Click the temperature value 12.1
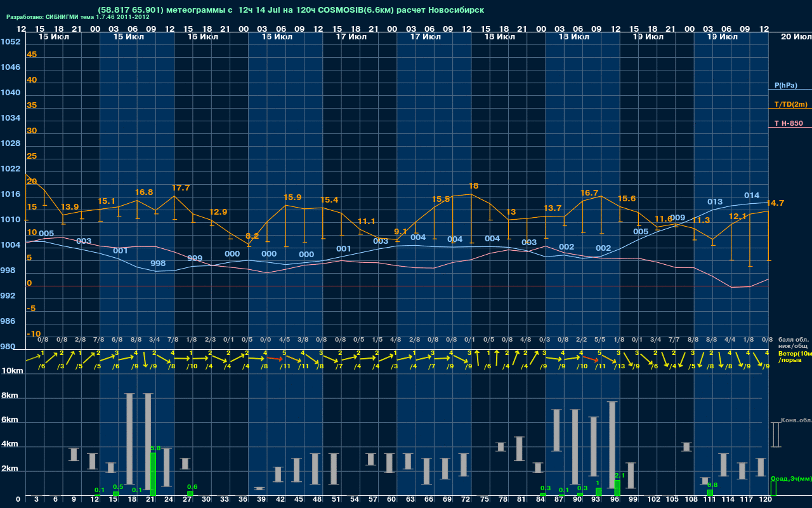Image resolution: width=812 pixels, height=508 pixels. click(x=738, y=217)
